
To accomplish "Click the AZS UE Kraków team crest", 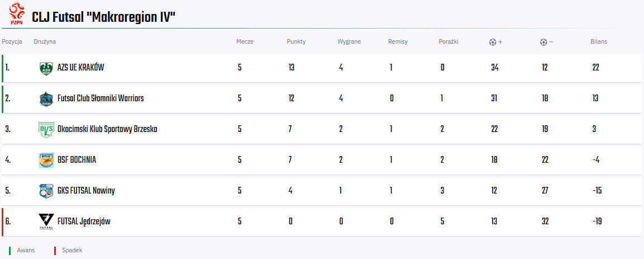I will [x=46, y=68].
